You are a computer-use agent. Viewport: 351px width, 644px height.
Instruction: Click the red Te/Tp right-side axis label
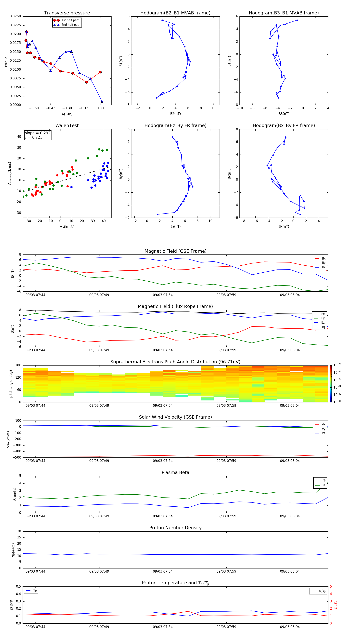(336, 605)
